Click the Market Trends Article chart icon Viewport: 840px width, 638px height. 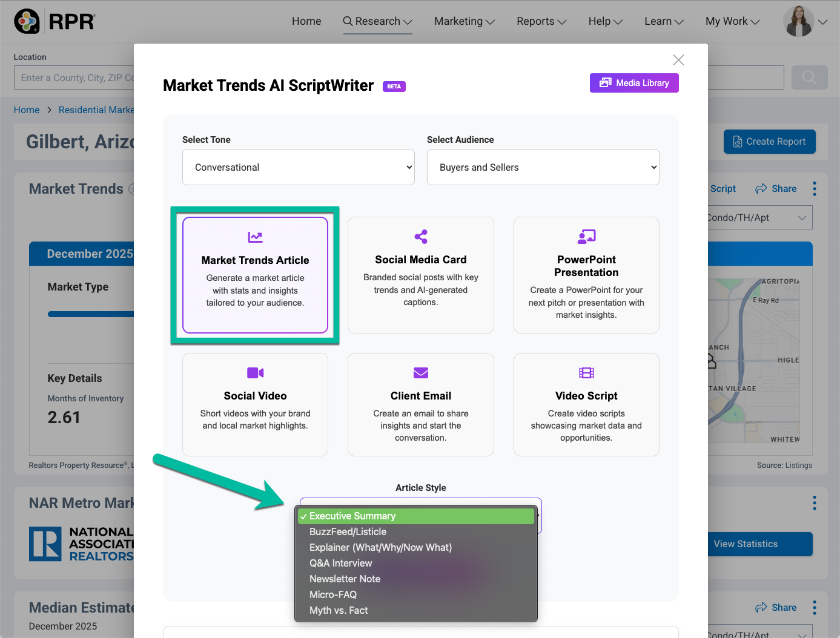pos(255,237)
